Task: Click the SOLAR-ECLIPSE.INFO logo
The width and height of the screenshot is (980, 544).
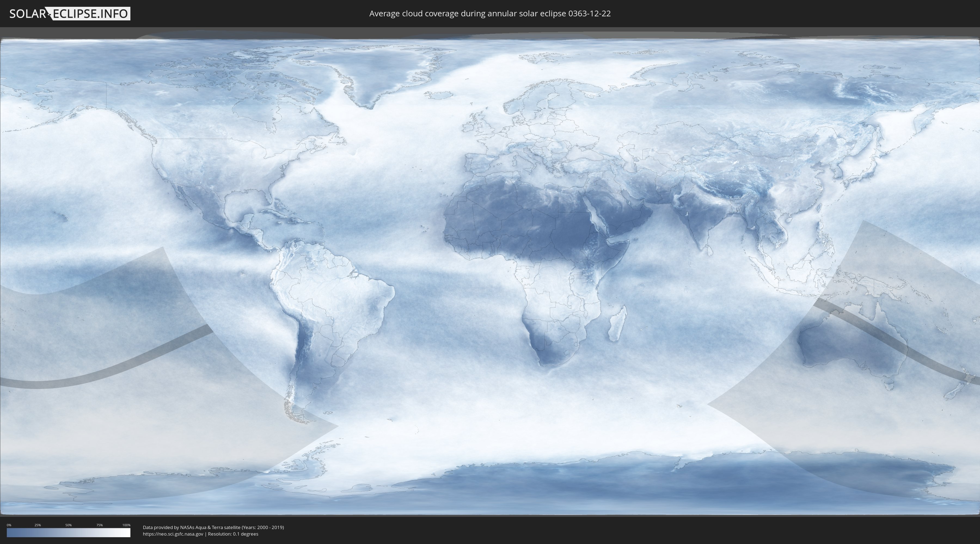Action: tap(70, 14)
